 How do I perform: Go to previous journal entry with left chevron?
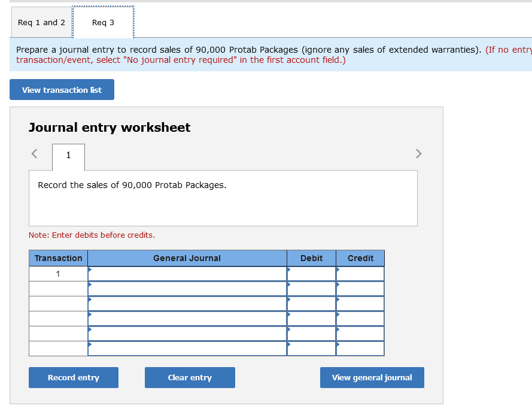point(34,153)
